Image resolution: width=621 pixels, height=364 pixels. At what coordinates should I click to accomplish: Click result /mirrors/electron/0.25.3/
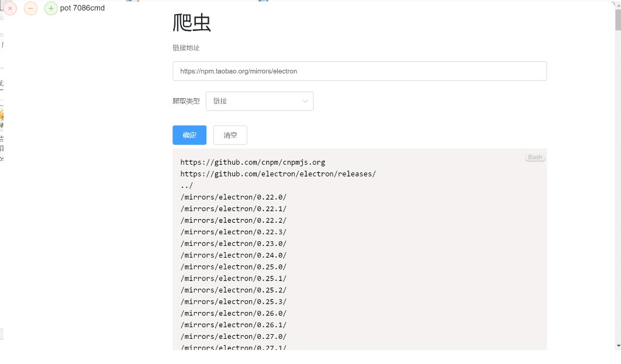click(x=233, y=301)
